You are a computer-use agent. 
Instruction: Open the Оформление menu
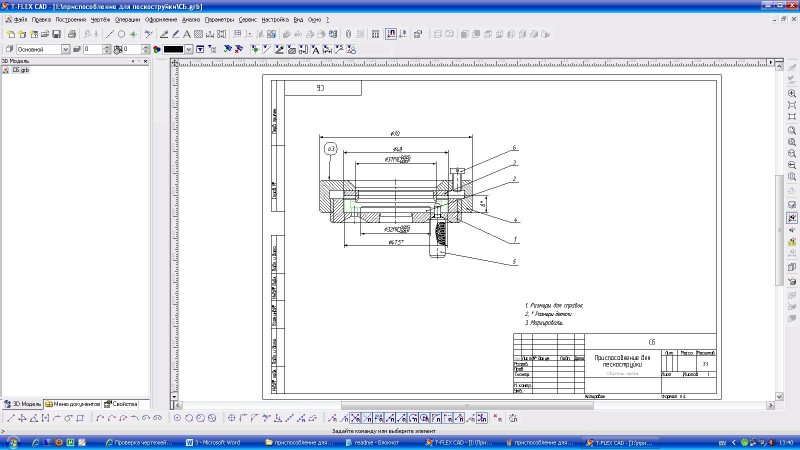point(161,19)
